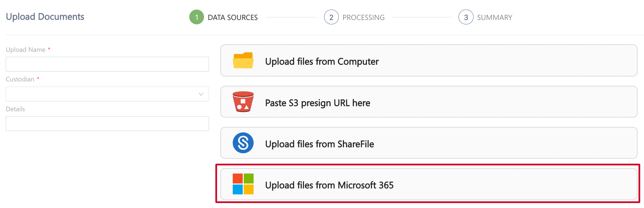Select Paste S3 presign URL here text

pyautogui.click(x=317, y=103)
